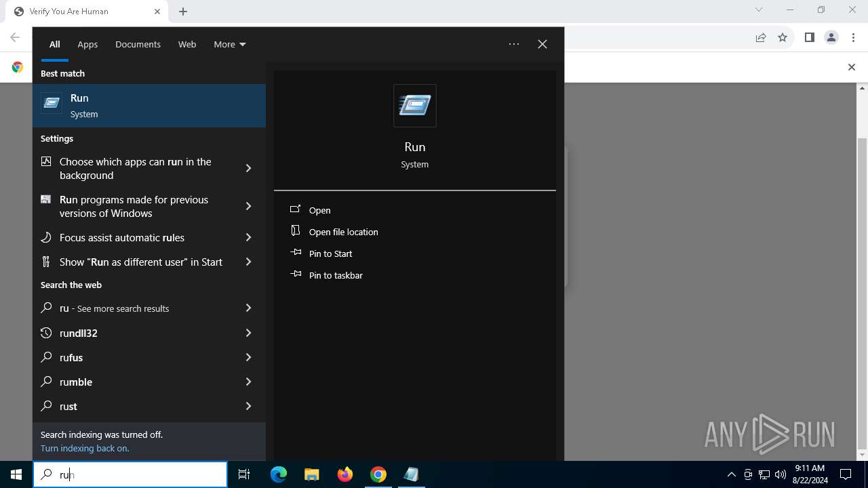Click the system tray meet-now camera icon
868x488 pixels.
click(x=748, y=474)
